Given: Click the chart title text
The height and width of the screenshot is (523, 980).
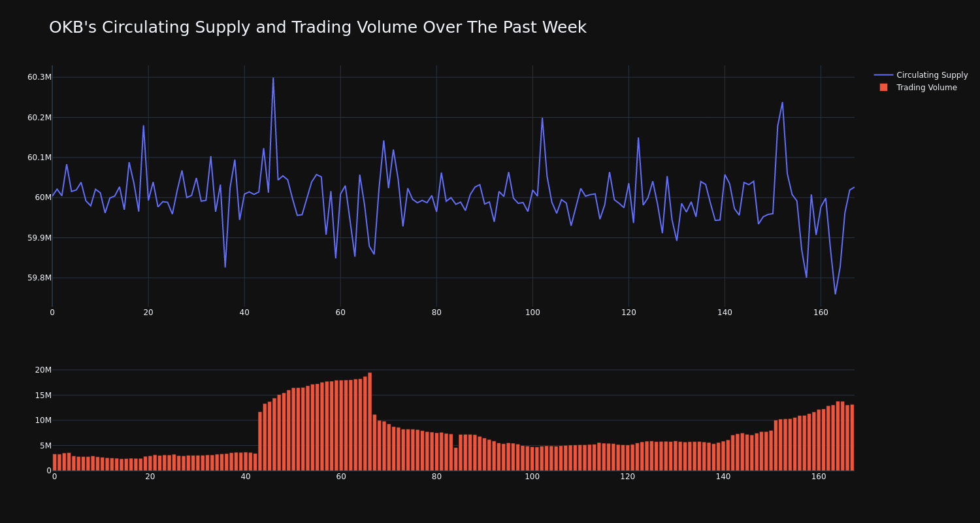Looking at the screenshot, I should (x=318, y=27).
